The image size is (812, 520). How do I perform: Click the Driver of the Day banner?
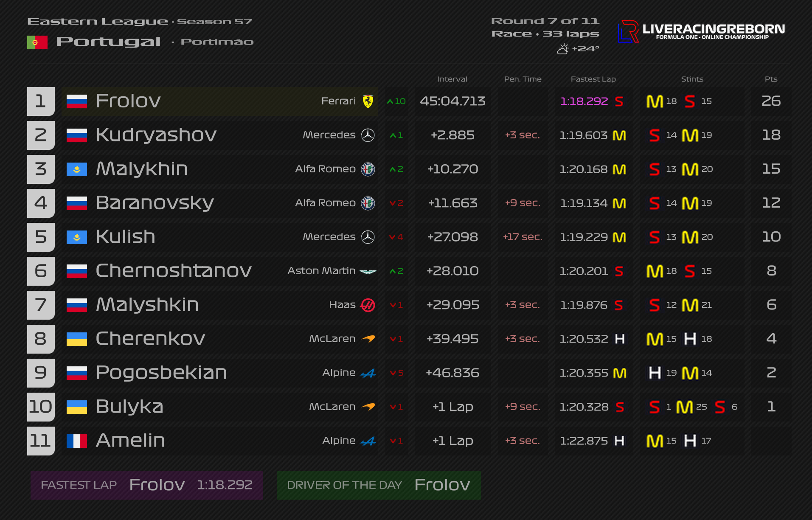pyautogui.click(x=379, y=485)
